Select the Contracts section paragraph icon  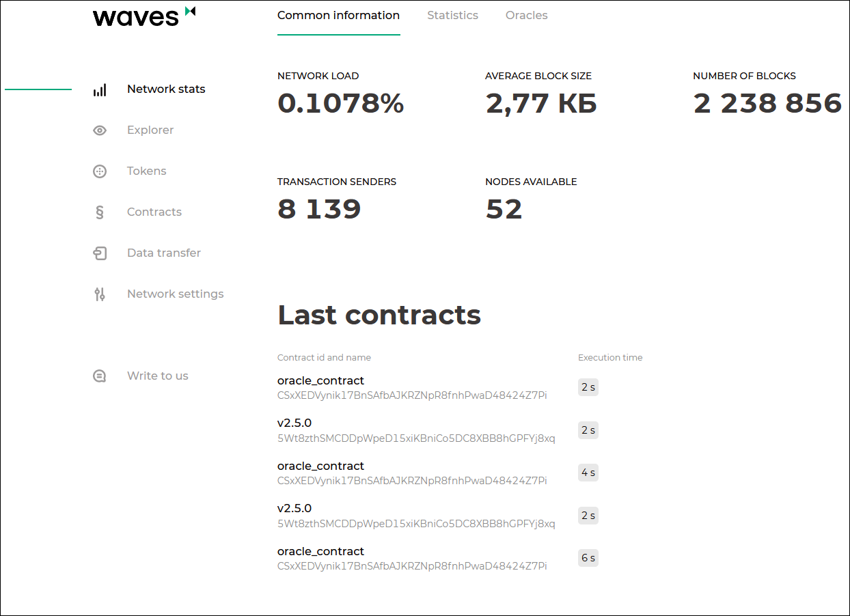(x=100, y=212)
